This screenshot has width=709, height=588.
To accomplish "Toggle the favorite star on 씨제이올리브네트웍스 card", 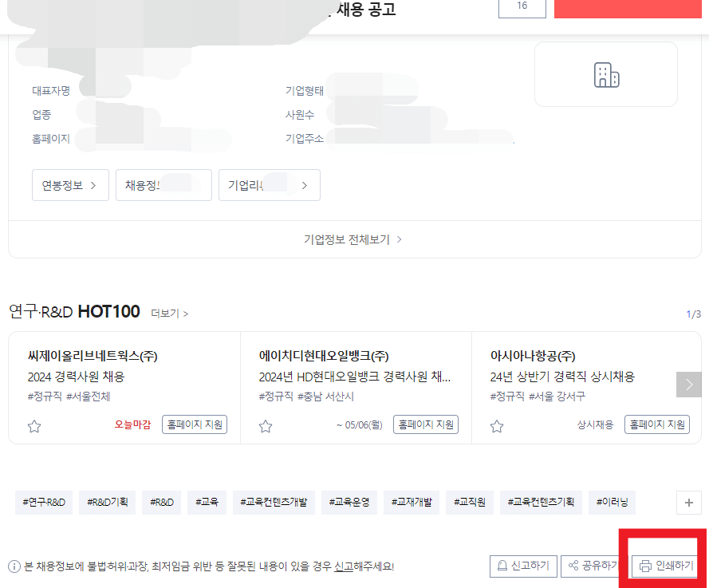I will 34,426.
